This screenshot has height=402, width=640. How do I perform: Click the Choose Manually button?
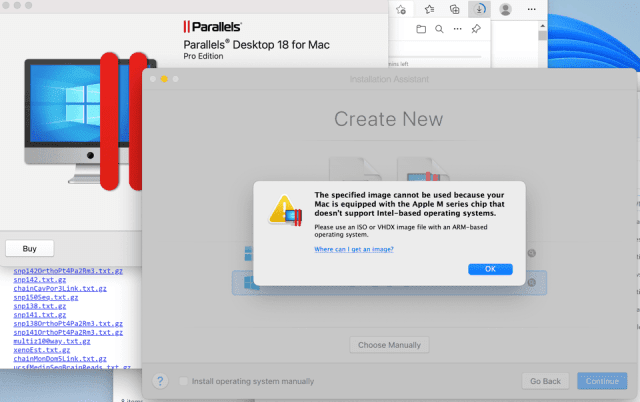[x=389, y=345]
